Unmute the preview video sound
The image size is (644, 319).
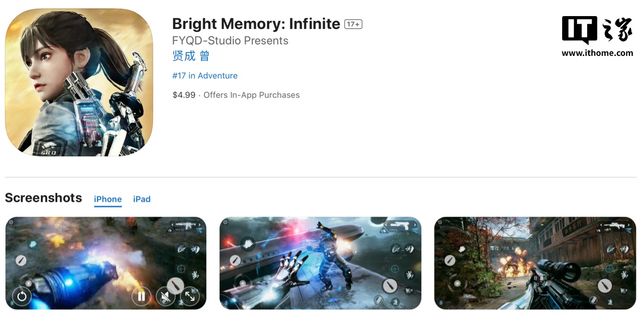[x=165, y=296]
